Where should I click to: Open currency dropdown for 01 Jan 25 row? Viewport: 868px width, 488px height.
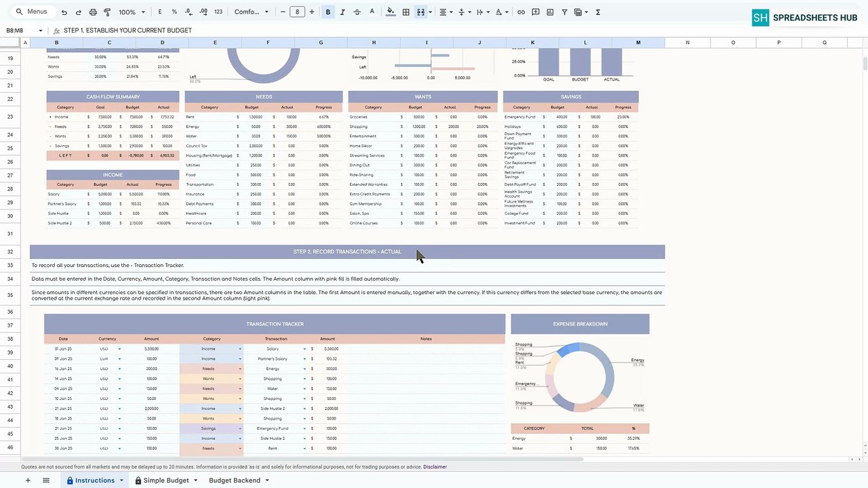click(x=119, y=349)
